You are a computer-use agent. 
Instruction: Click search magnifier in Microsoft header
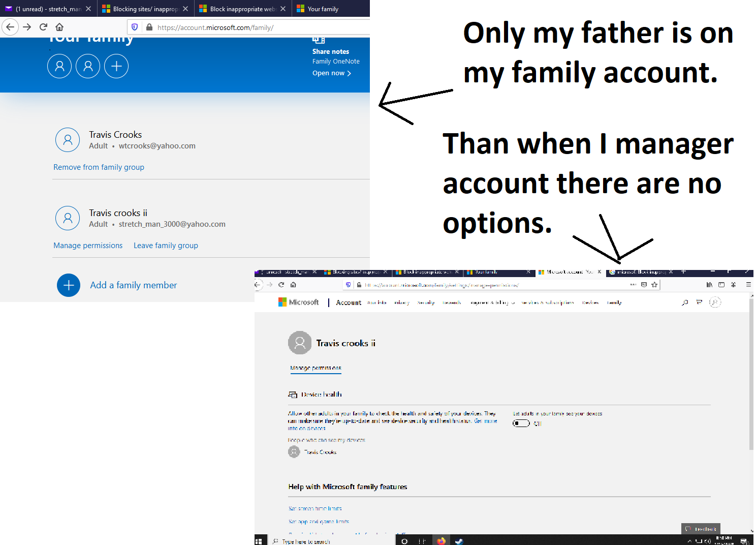click(x=685, y=302)
